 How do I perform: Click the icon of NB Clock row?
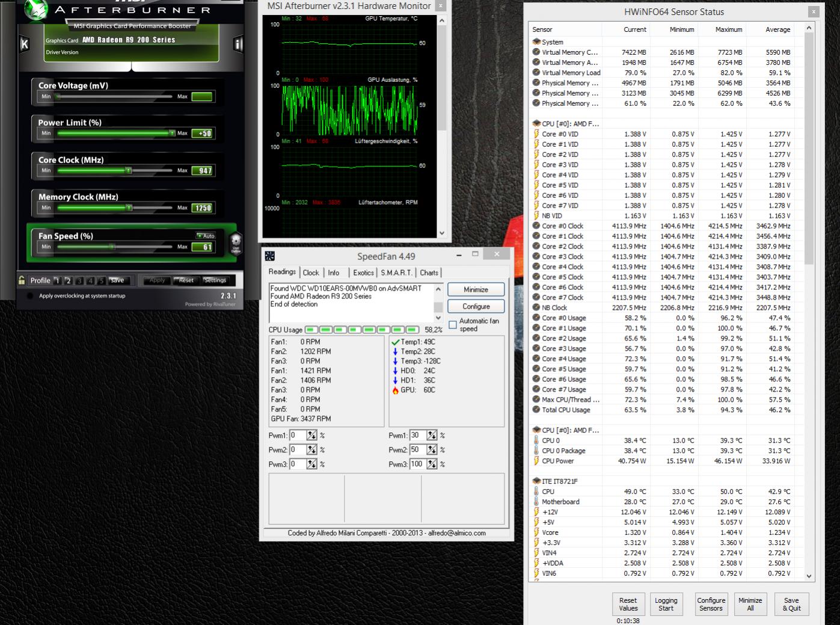click(536, 308)
